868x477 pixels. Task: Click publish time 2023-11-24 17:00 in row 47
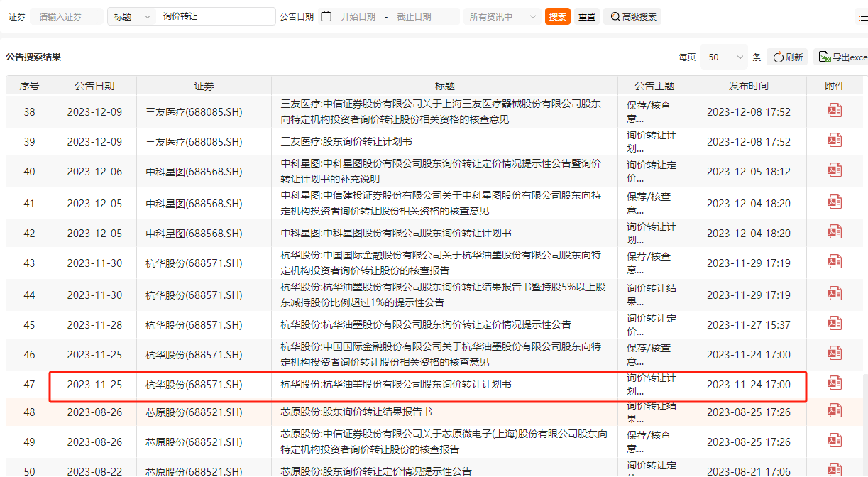749,384
